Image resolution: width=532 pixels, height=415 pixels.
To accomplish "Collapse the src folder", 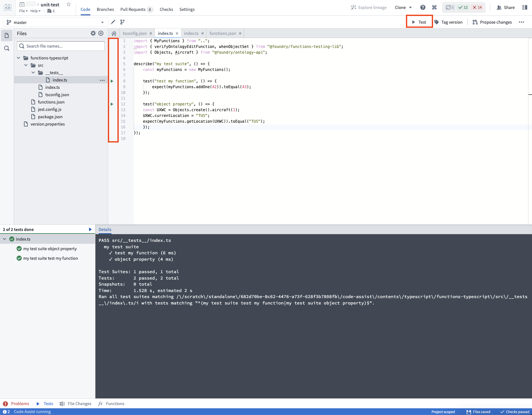I will [26, 65].
